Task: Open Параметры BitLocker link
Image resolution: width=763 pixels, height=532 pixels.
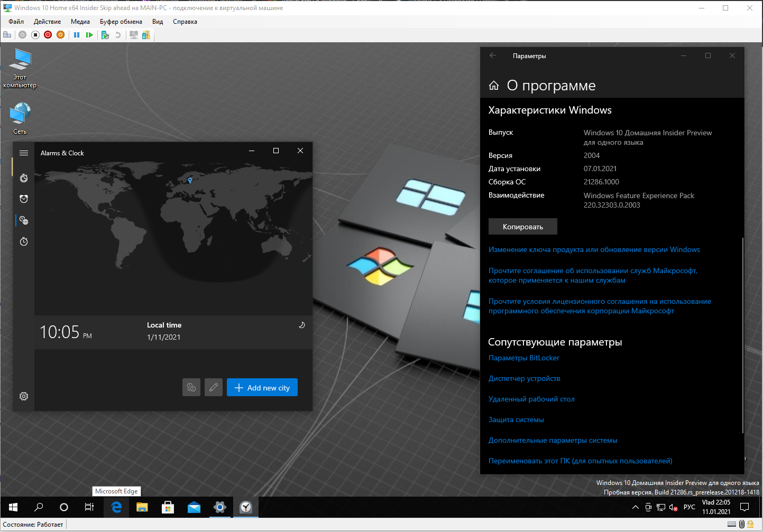Action: [x=524, y=358]
